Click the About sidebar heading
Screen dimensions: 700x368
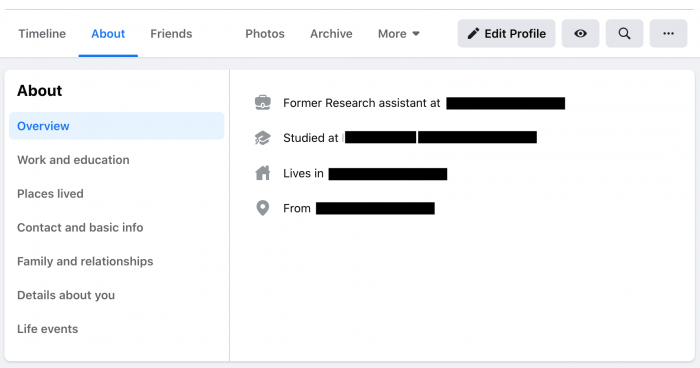coord(39,91)
